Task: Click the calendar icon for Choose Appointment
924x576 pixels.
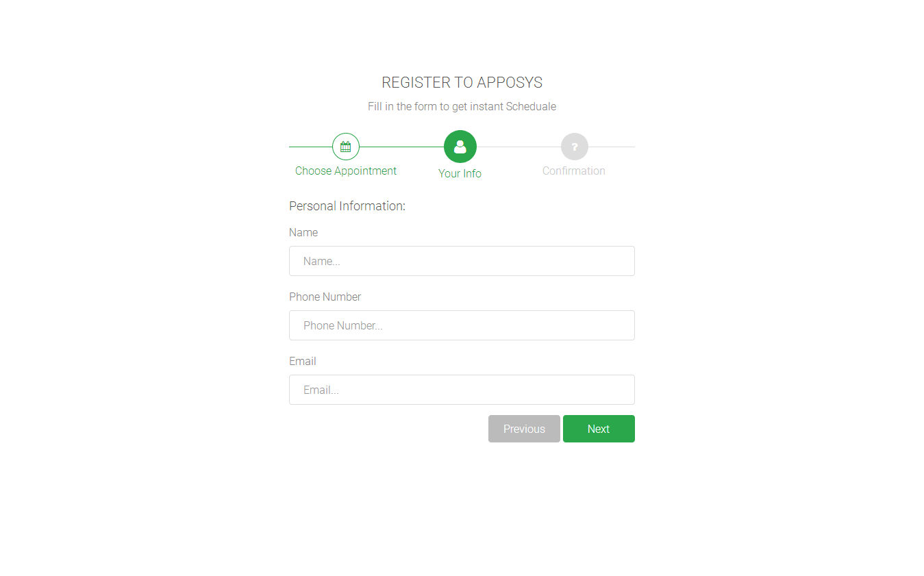Action: click(346, 147)
